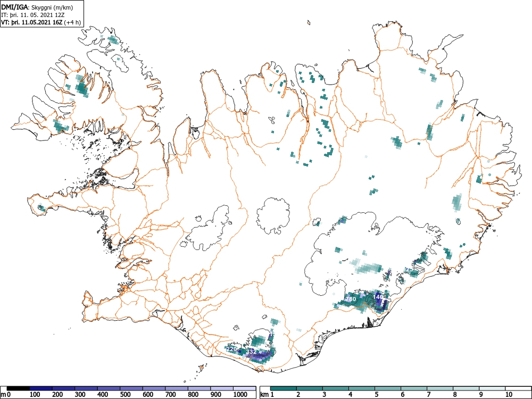
Task: Click the '2' label in the km legend
Action: pos(298,395)
